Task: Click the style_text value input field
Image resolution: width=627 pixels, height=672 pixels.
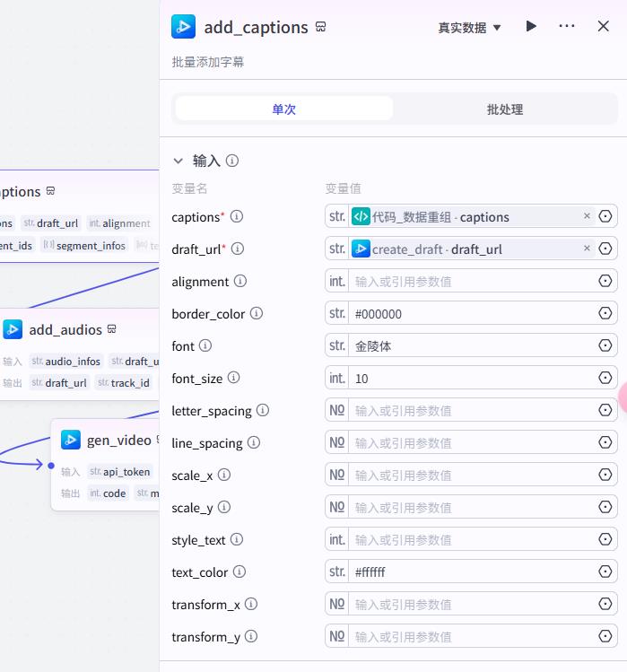Action: pos(472,539)
